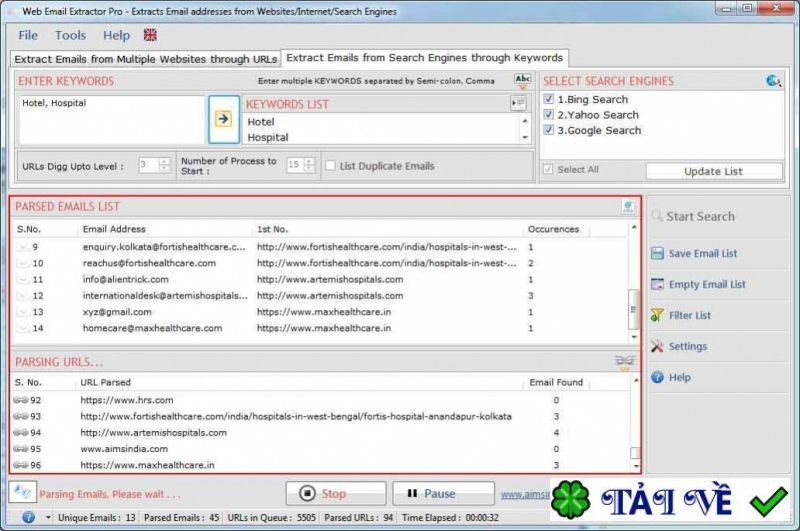Click the envelope icon for email row 12

(21, 296)
